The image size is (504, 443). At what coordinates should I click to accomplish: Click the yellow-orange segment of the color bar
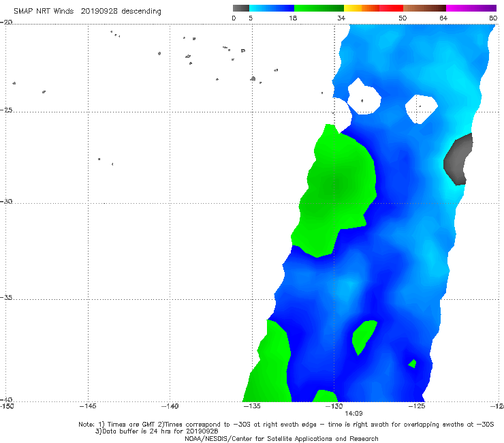click(362, 8)
